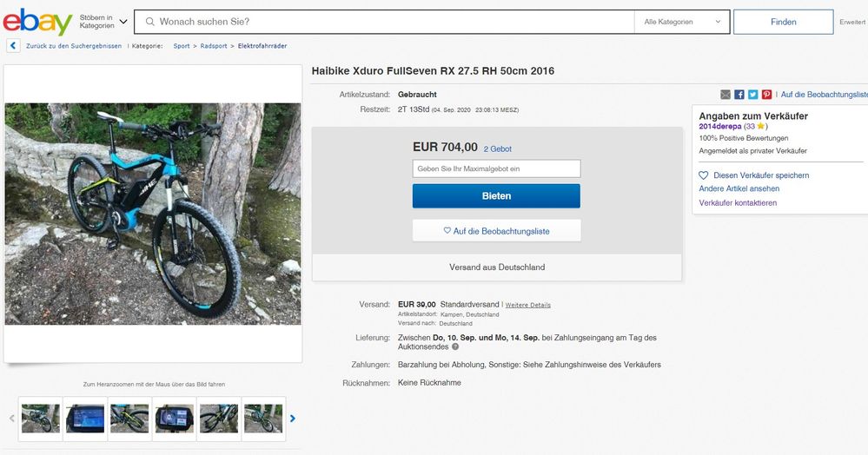Click the Finden search button
Image resolution: width=868 pixels, height=455 pixels.
[x=783, y=22]
